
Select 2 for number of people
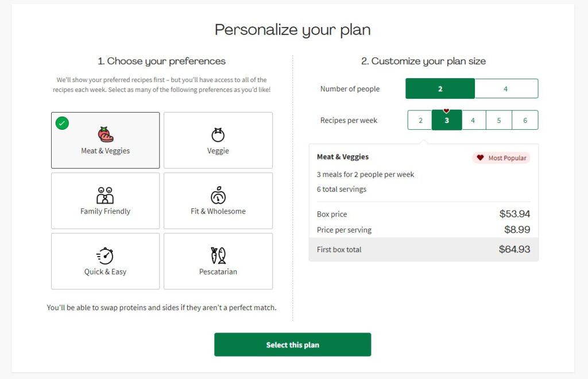[440, 89]
